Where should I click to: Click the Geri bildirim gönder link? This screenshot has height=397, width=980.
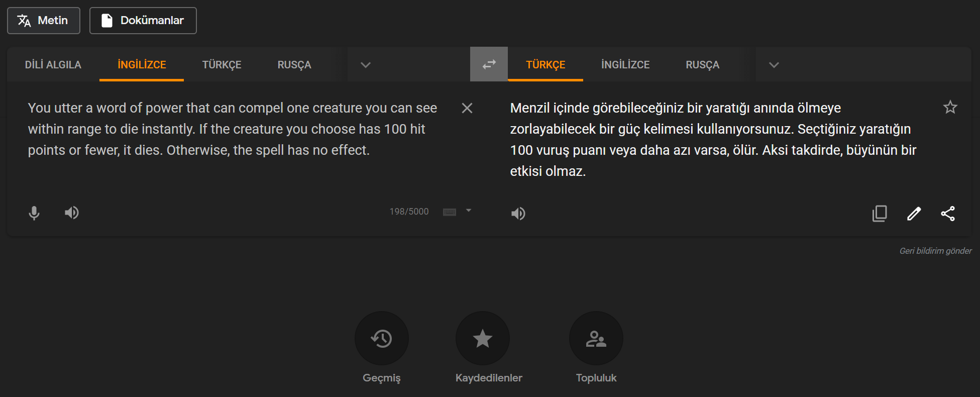[935, 251]
